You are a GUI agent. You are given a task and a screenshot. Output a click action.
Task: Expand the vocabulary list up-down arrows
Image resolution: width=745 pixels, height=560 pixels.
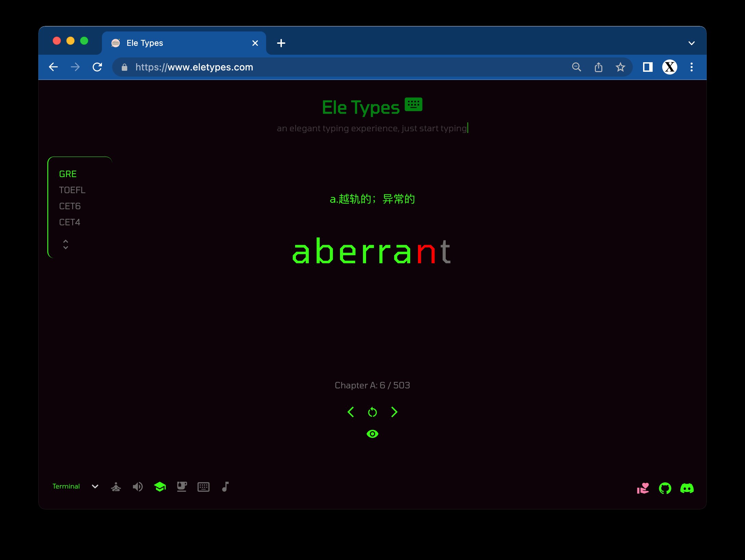tap(66, 244)
